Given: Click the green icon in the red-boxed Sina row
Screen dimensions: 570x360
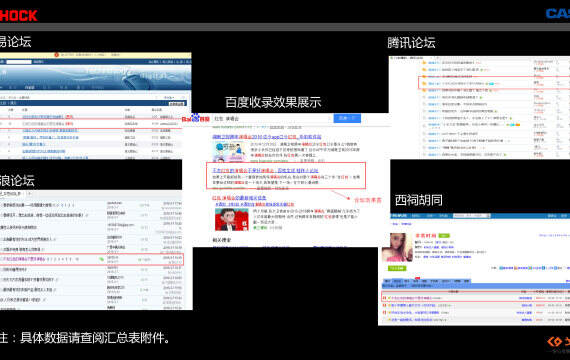Looking at the screenshot, I should click(x=101, y=259).
